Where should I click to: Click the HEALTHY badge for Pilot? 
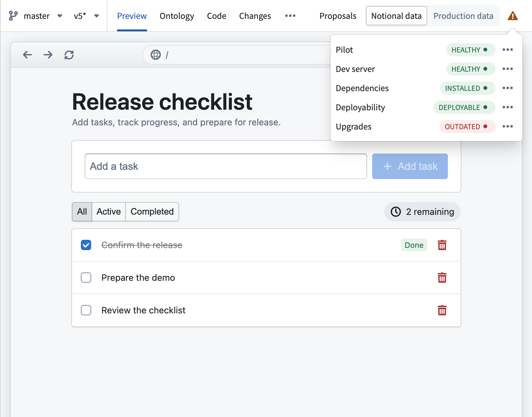tap(471, 50)
